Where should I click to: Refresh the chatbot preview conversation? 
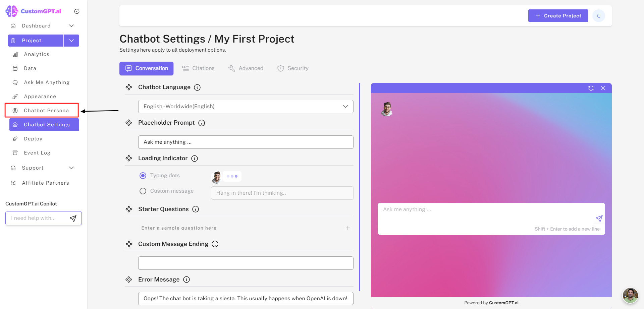point(591,88)
